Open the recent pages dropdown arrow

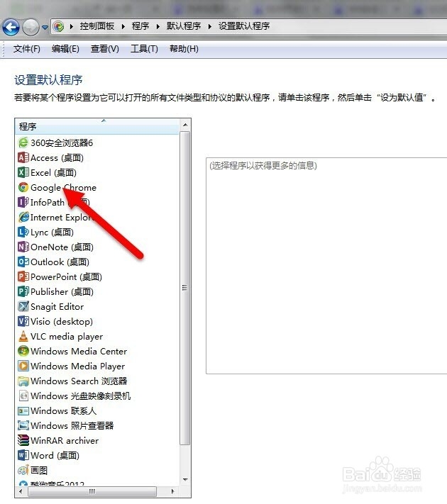coord(45,28)
